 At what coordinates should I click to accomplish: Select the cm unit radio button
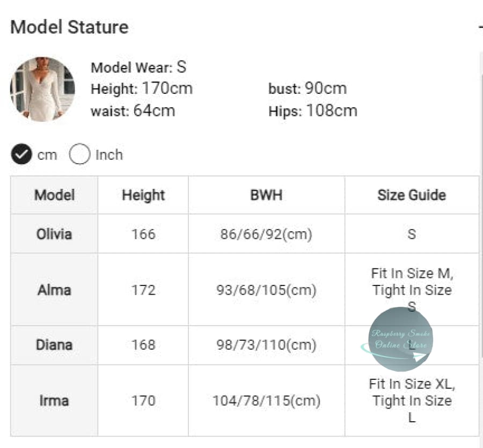tap(21, 155)
